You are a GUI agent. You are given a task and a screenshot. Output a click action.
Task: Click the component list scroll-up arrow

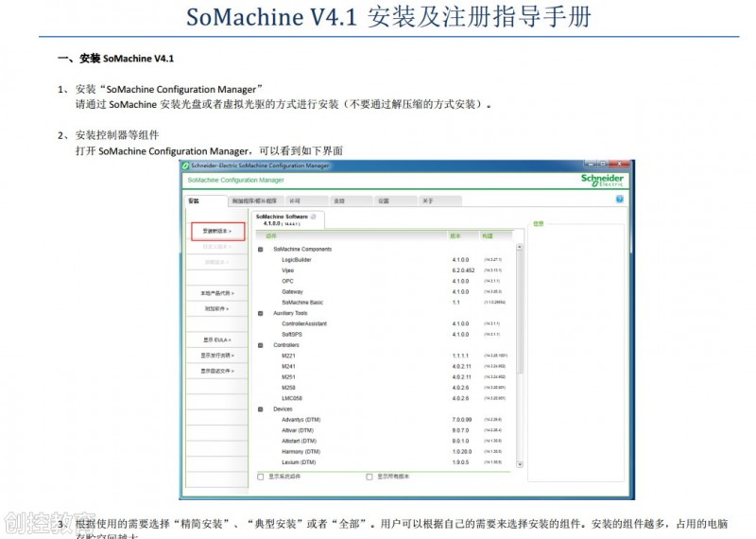[519, 247]
